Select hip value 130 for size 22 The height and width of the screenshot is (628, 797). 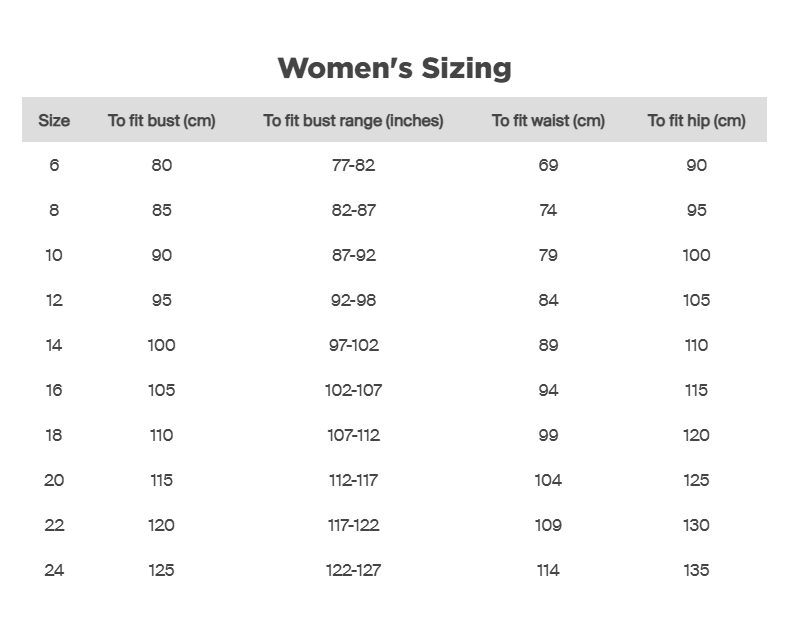pyautogui.click(x=696, y=525)
